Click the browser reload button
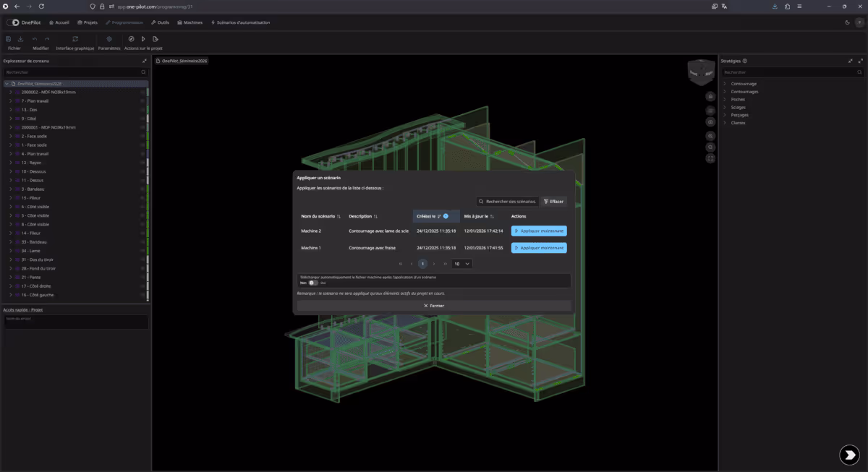868x472 pixels. [x=41, y=6]
